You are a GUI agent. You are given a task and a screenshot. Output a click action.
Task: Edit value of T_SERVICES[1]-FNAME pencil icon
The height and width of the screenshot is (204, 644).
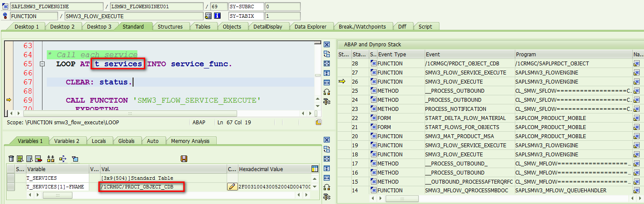click(232, 187)
